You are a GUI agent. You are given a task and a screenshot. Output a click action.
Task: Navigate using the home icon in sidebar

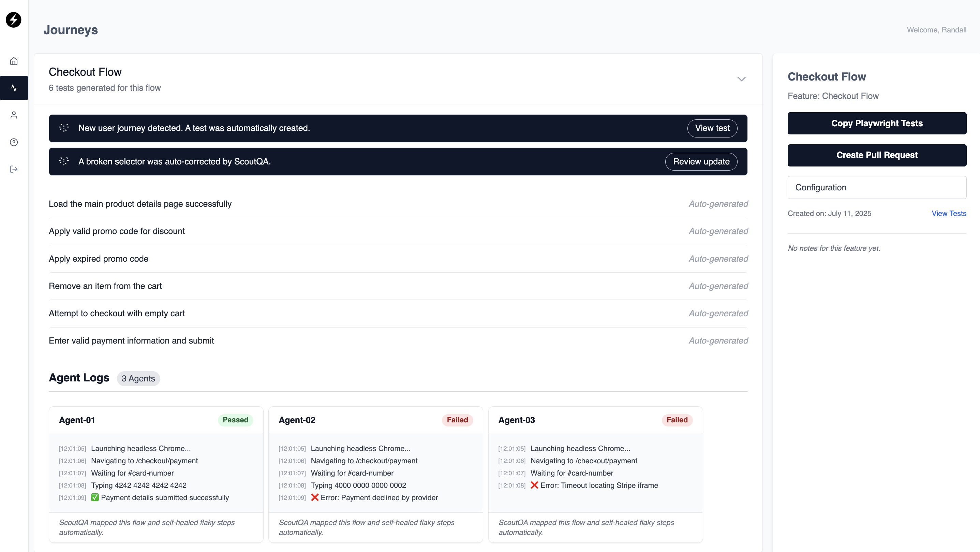point(14,61)
